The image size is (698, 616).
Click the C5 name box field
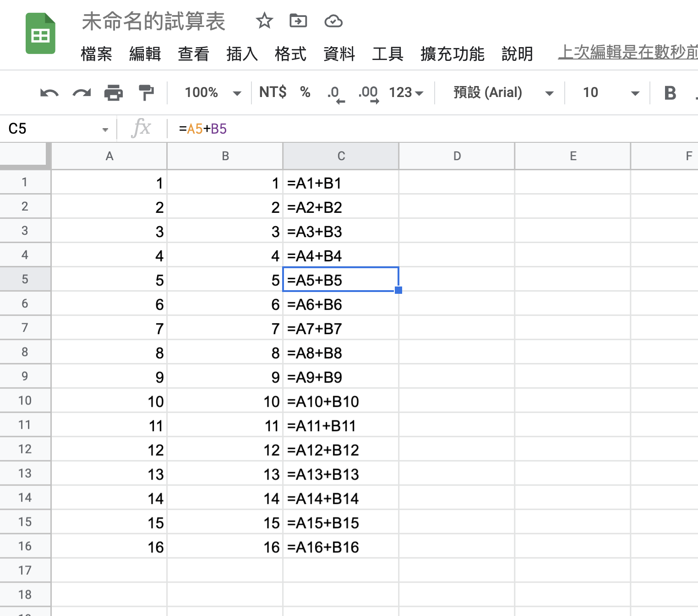pos(54,129)
